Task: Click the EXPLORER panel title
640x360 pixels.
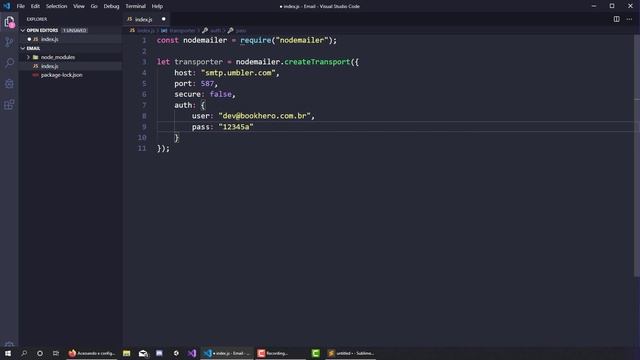Action: click(37, 19)
